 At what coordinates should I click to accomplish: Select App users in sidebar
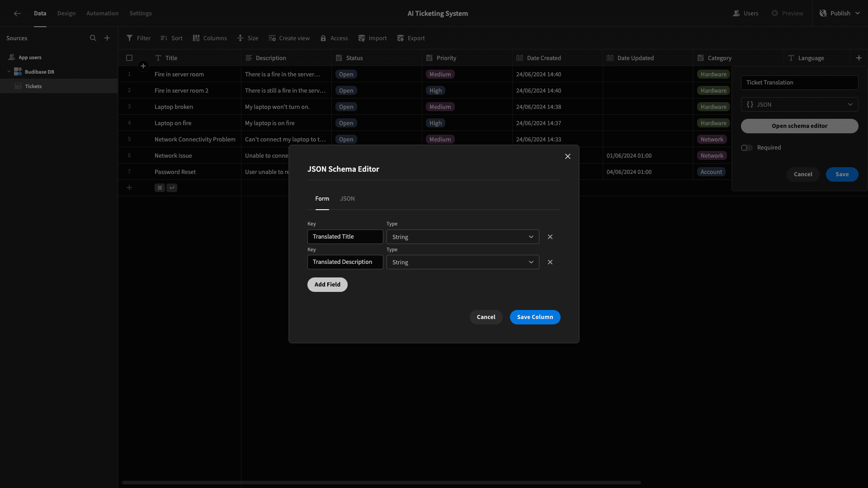pyautogui.click(x=59, y=57)
